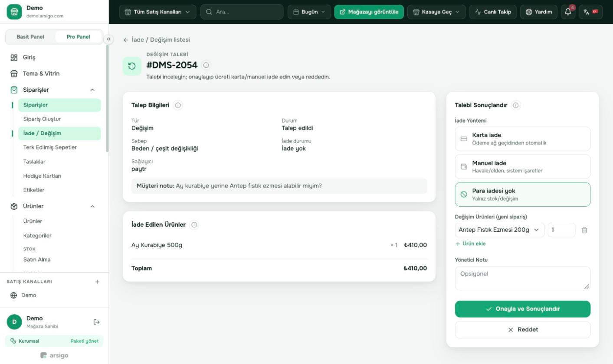Add a sales channel with plus icon
The height and width of the screenshot is (364, 613).
tap(97, 282)
